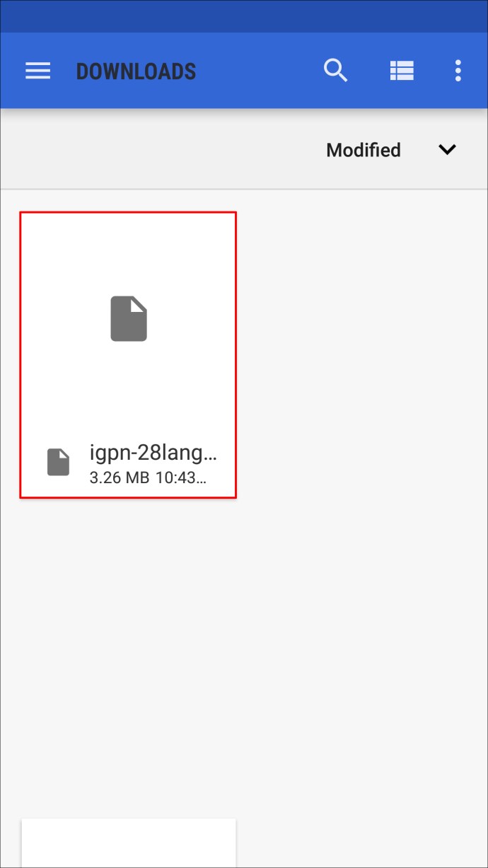Open the three-dot overflow menu
Viewport: 488px width, 868px height.
pyautogui.click(x=458, y=71)
